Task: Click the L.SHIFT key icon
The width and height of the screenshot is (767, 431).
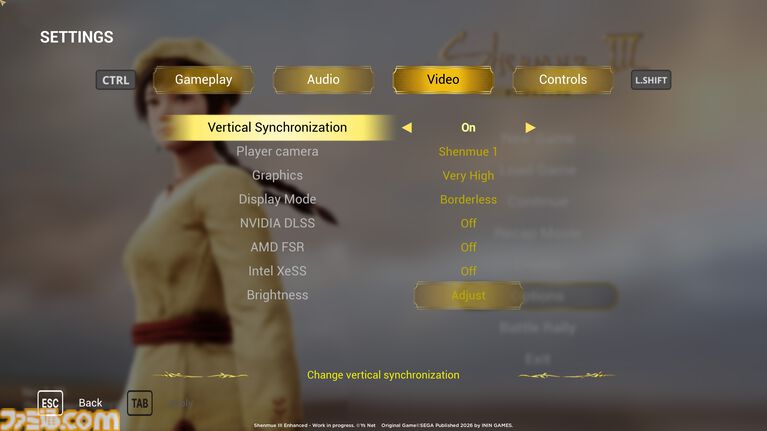Action: pos(651,80)
